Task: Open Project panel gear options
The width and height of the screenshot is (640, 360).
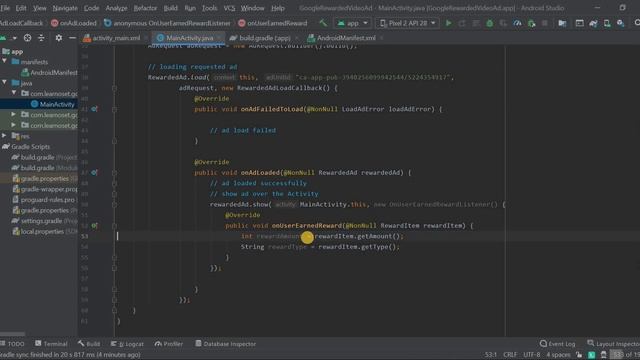Action: [x=59, y=38]
